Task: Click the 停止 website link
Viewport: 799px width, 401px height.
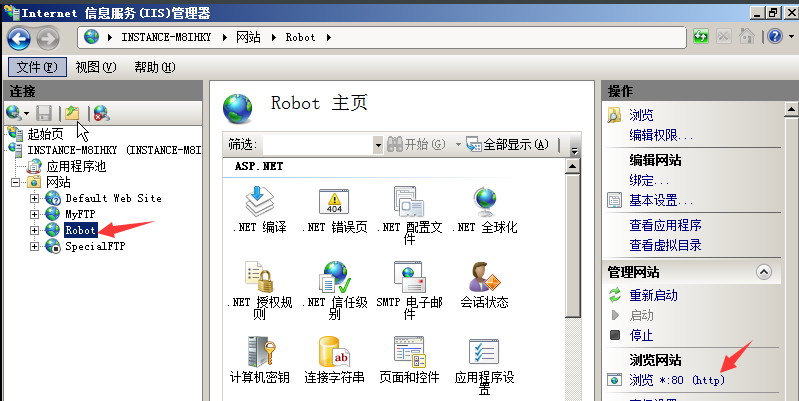Action: [641, 335]
